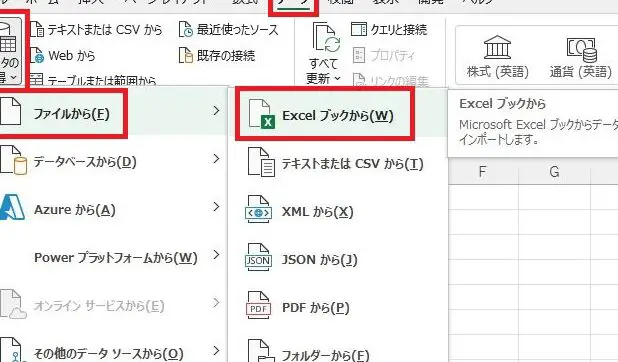Image resolution: width=618 pixels, height=362 pixels.
Task: Expand ファイルから(F) submenu arrow
Action: tap(216, 110)
